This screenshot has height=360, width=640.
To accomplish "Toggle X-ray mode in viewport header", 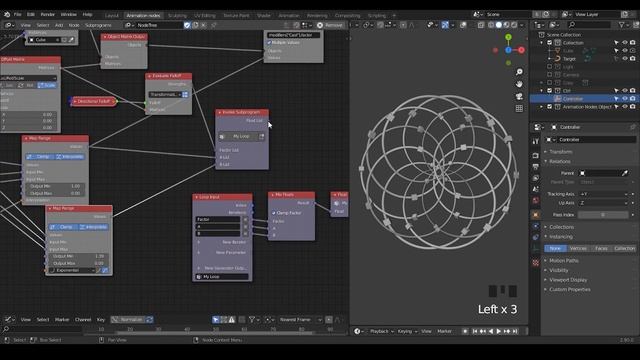I will point(481,25).
